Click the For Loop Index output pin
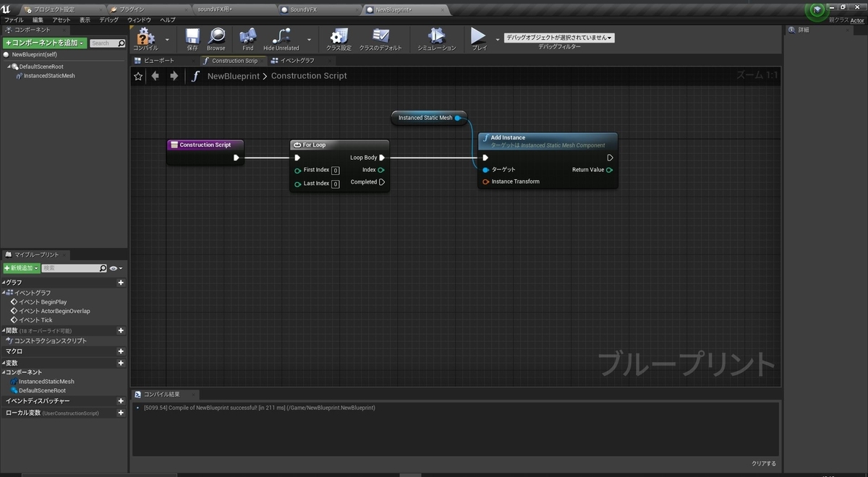 381,170
